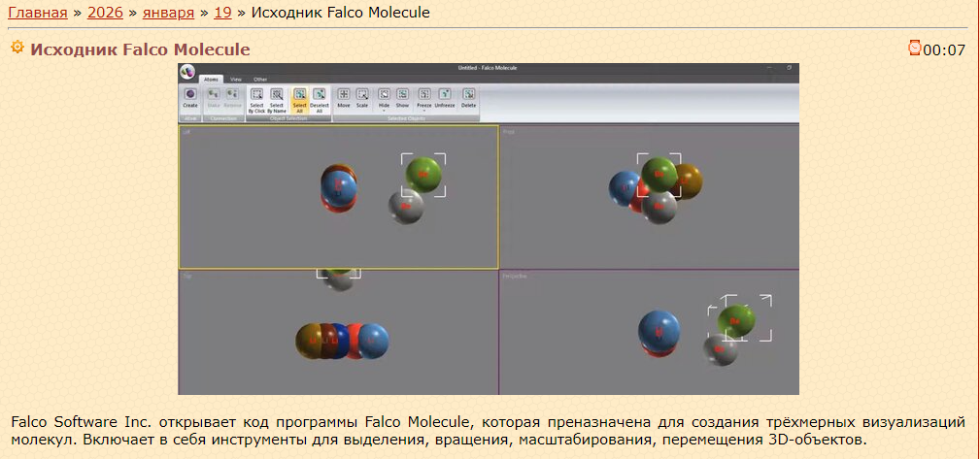Screen dimensions: 980x459
Task: Click the Object Selection group label
Action: (x=288, y=118)
